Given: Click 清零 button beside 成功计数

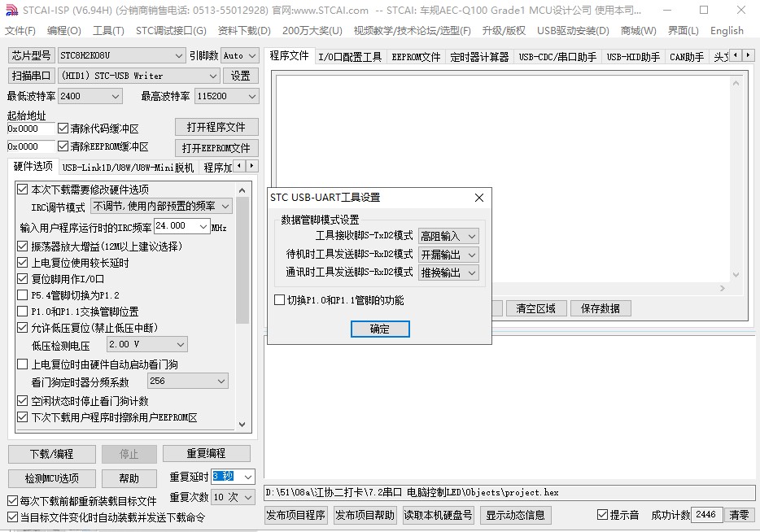Looking at the screenshot, I should [739, 515].
